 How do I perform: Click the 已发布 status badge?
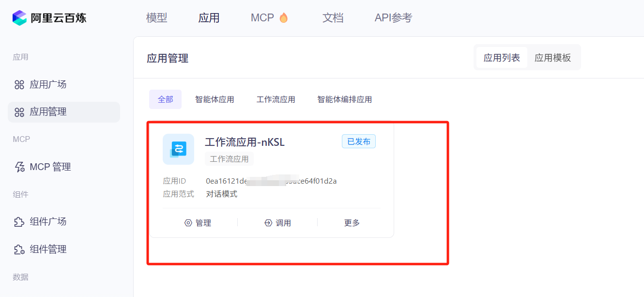(359, 141)
